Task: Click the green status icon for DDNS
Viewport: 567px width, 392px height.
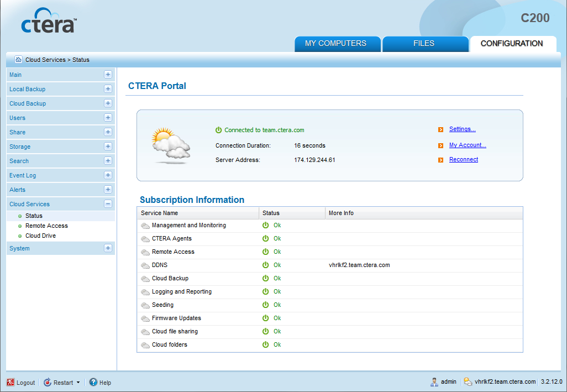Action: tap(265, 265)
